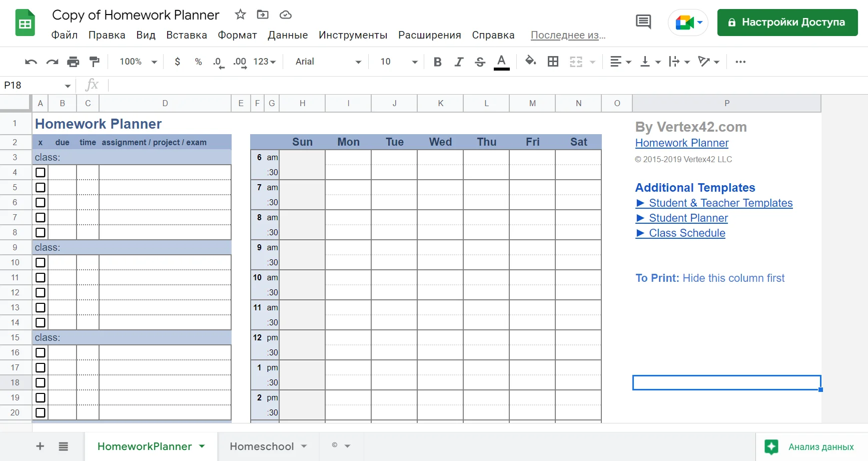868x461 pixels.
Task: Open the text color picker
Action: [x=501, y=62]
